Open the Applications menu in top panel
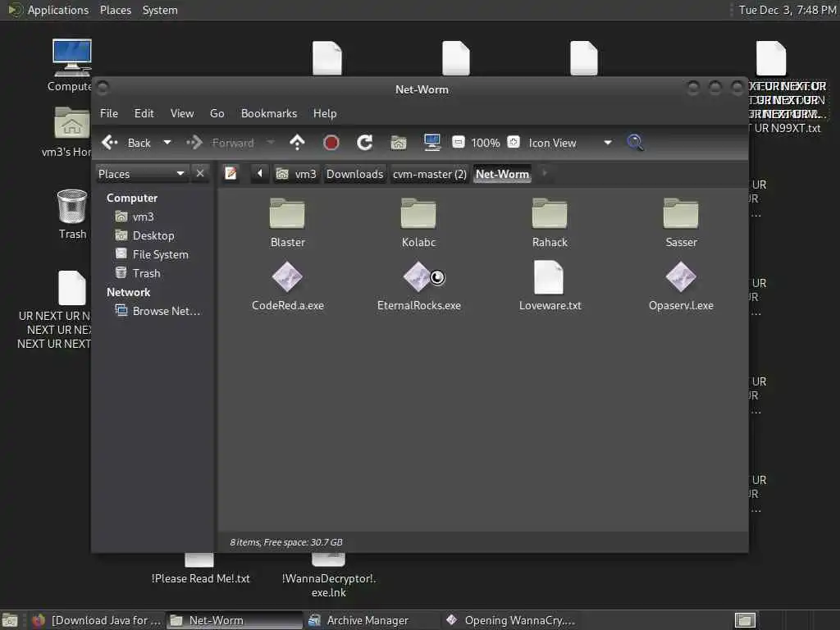840x630 pixels. pos(58,10)
